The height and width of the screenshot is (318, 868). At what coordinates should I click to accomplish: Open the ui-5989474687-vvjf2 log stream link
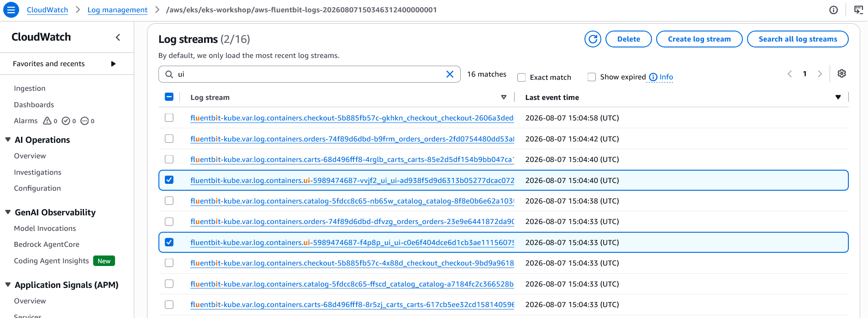[352, 180]
